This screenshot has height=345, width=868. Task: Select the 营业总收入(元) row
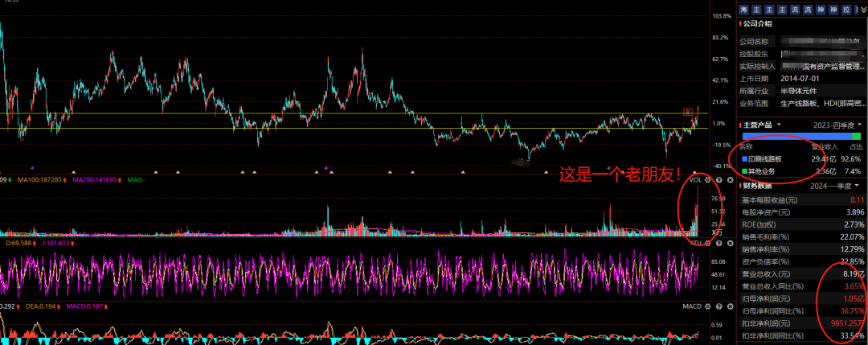tap(802, 273)
